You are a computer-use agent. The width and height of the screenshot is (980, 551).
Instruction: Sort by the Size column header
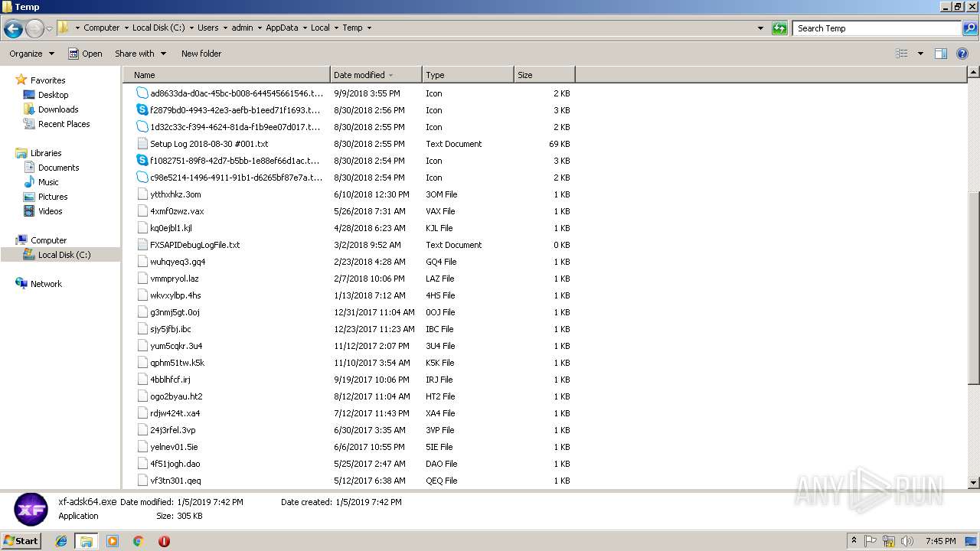544,75
